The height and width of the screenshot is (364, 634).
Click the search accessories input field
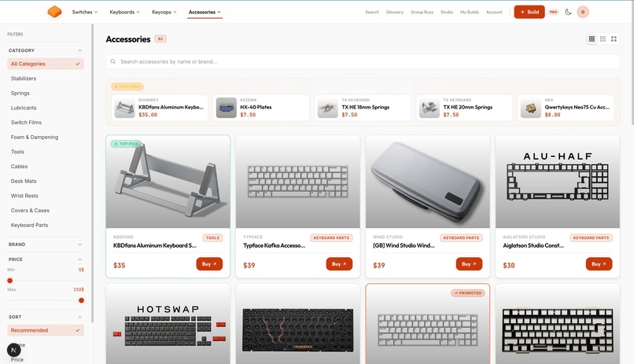(x=363, y=62)
